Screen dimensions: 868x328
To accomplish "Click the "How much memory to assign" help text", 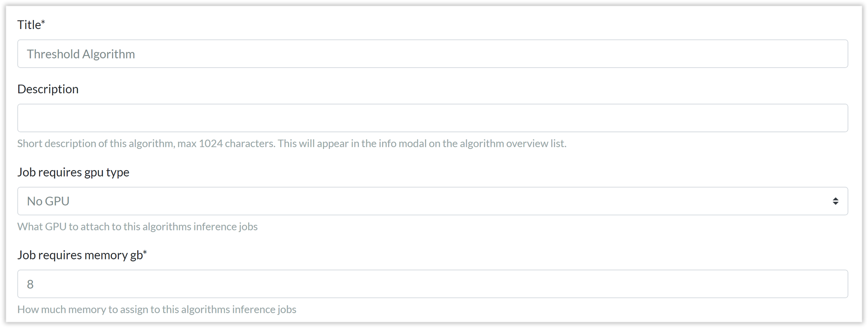I will [157, 310].
